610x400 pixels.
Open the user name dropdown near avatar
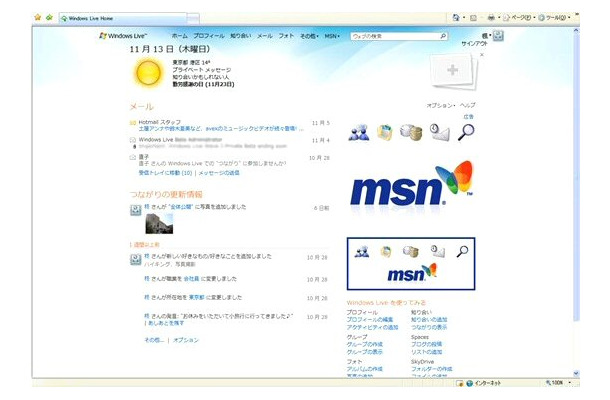(486, 35)
